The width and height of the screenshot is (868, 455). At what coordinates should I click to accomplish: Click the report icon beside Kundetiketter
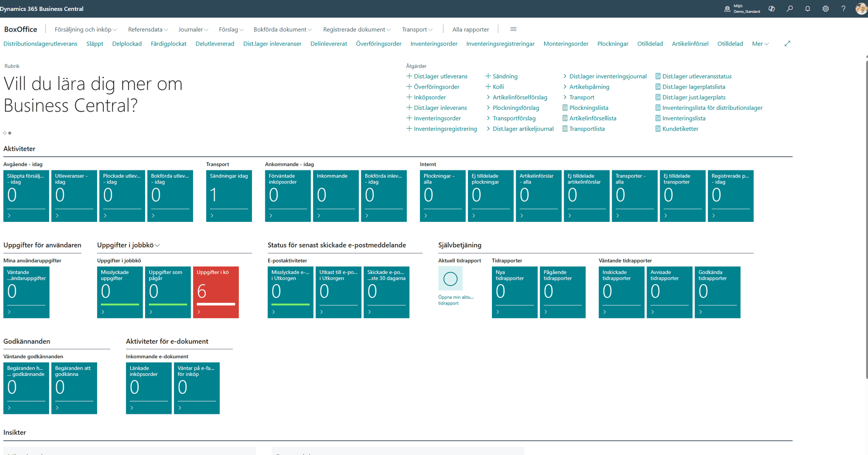point(658,129)
